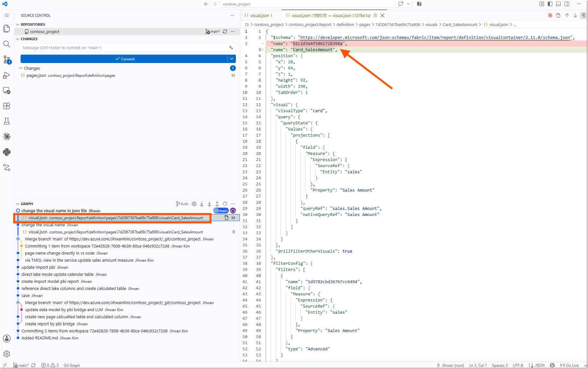Open the Python view in activity bar
The width and height of the screenshot is (588, 369).
click(x=6, y=152)
